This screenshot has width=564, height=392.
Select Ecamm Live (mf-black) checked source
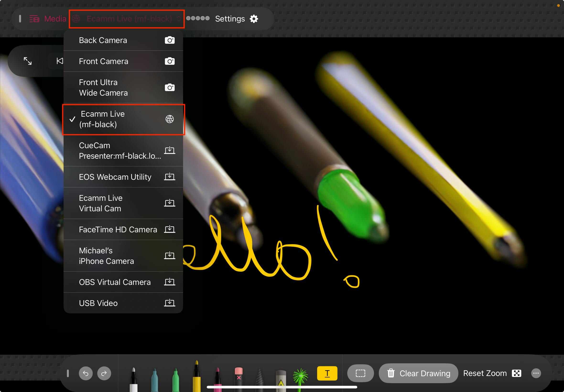coord(123,119)
